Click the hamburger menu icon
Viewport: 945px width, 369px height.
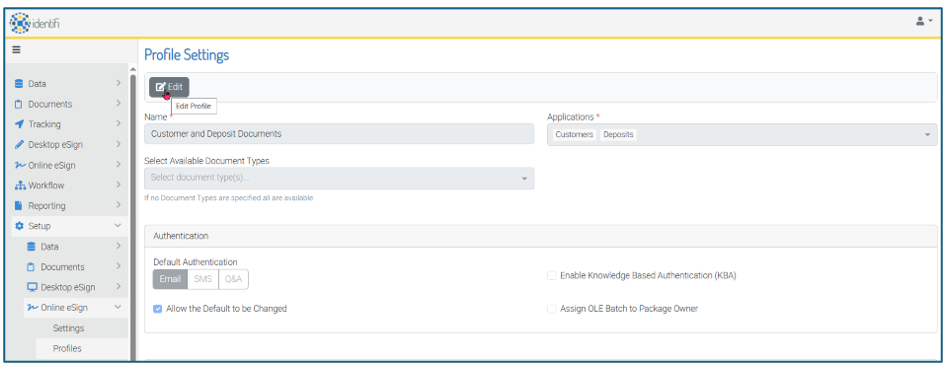pyautogui.click(x=17, y=50)
